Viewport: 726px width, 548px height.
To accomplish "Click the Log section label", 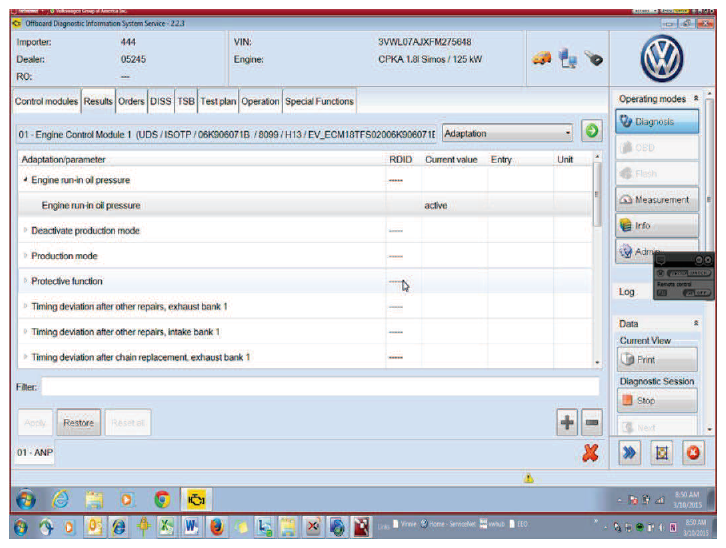I will pyautogui.click(x=626, y=292).
